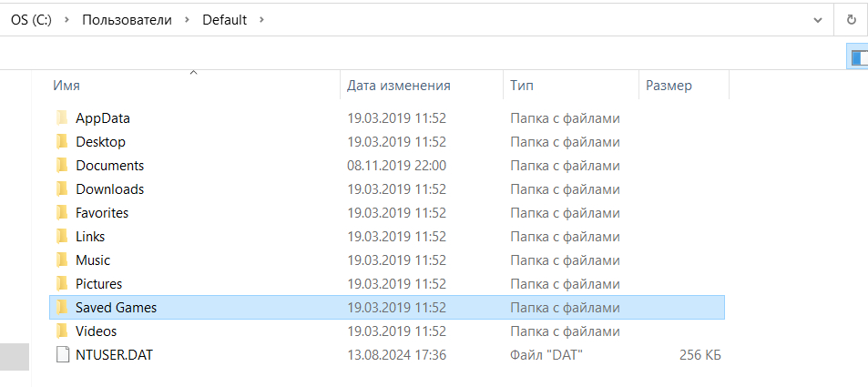Expand the chevron after Пользователи in path
The width and height of the screenshot is (868, 387).
[187, 19]
